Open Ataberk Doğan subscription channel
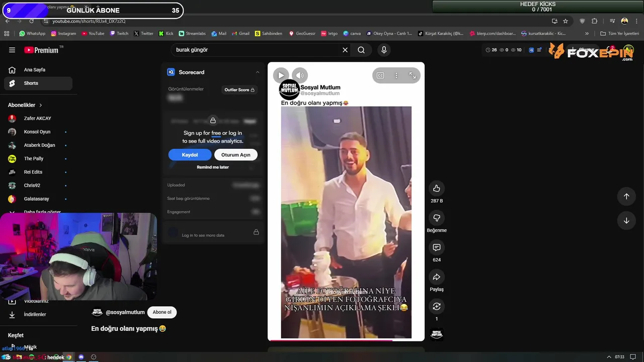The width and height of the screenshot is (644, 362). (x=38, y=145)
